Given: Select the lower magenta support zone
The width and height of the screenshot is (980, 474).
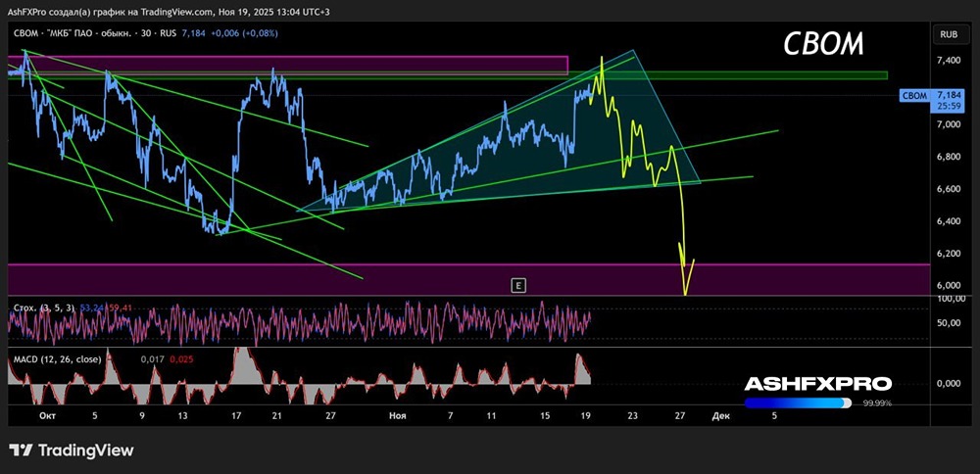Looking at the screenshot, I should pyautogui.click(x=468, y=279).
